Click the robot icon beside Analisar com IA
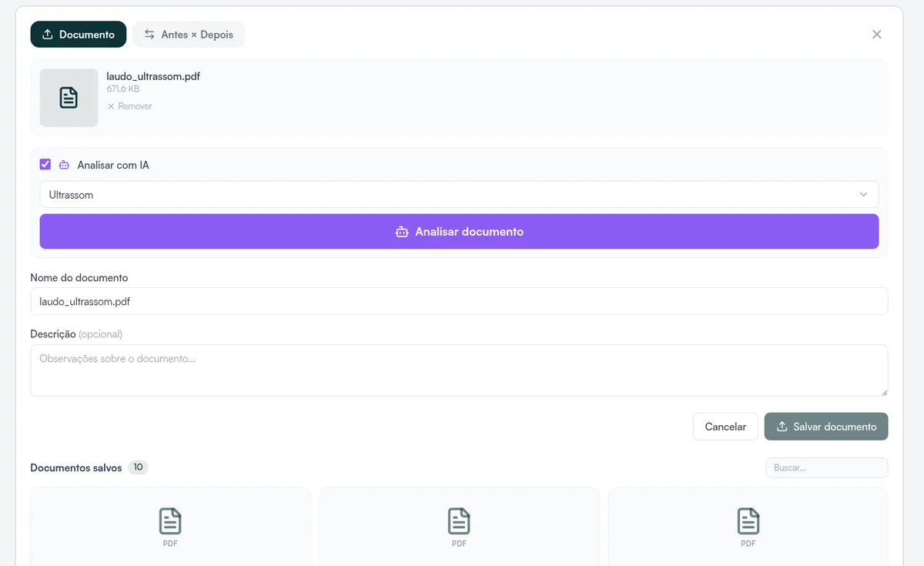The image size is (924, 566). click(x=64, y=165)
